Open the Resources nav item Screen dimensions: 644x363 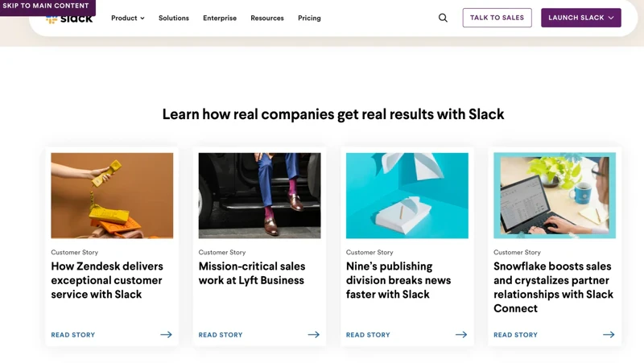pos(267,18)
